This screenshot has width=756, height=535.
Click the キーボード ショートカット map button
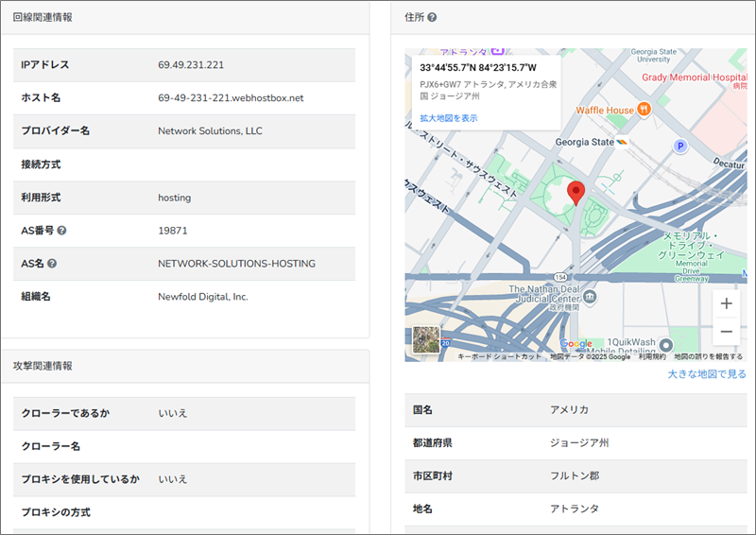499,356
